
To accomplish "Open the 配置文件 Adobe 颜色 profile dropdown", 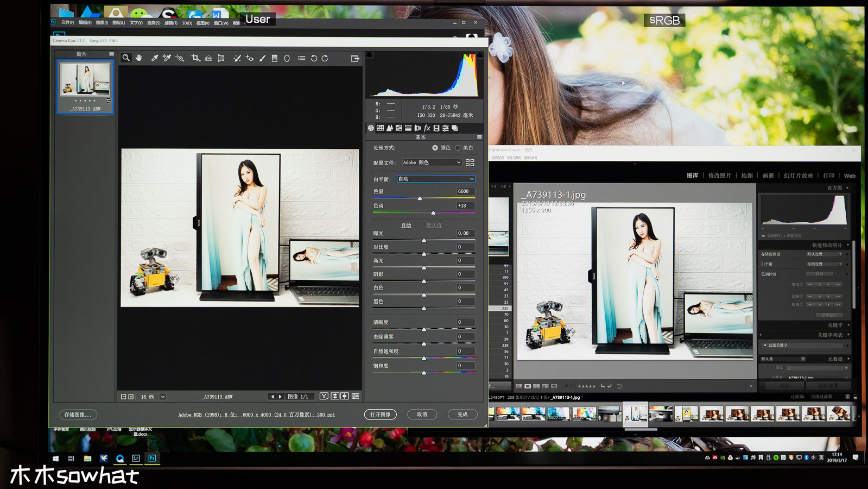I will 432,162.
